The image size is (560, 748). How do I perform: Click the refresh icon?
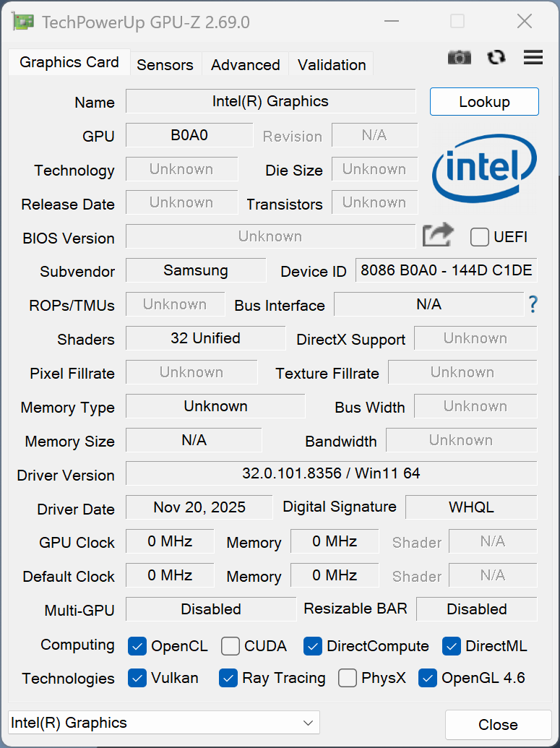tap(496, 58)
